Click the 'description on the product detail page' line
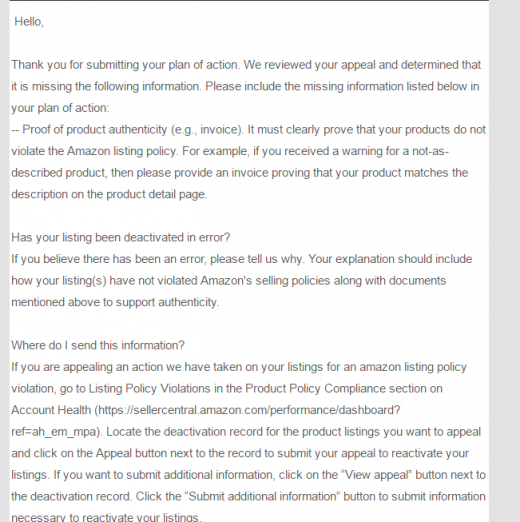The height and width of the screenshot is (522, 520). click(109, 194)
